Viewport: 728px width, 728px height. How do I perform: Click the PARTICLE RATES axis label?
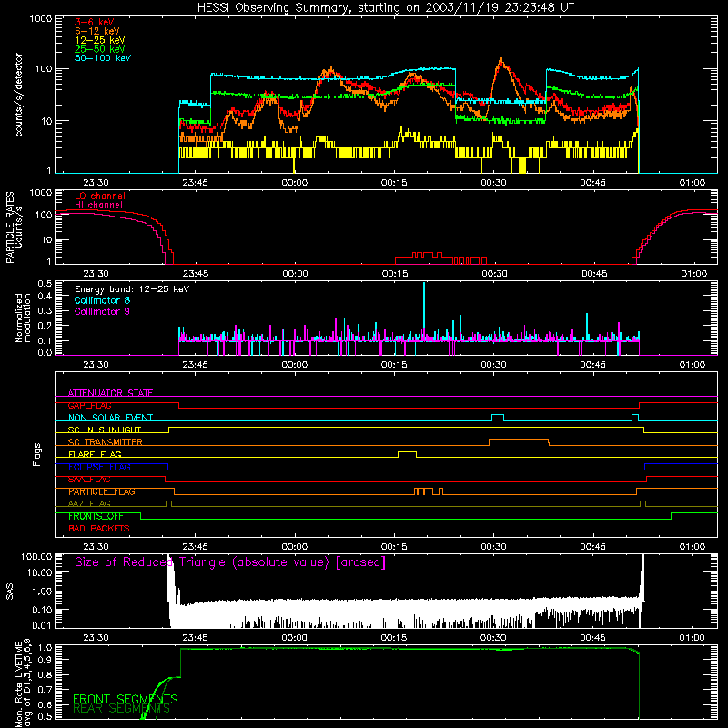click(10, 227)
